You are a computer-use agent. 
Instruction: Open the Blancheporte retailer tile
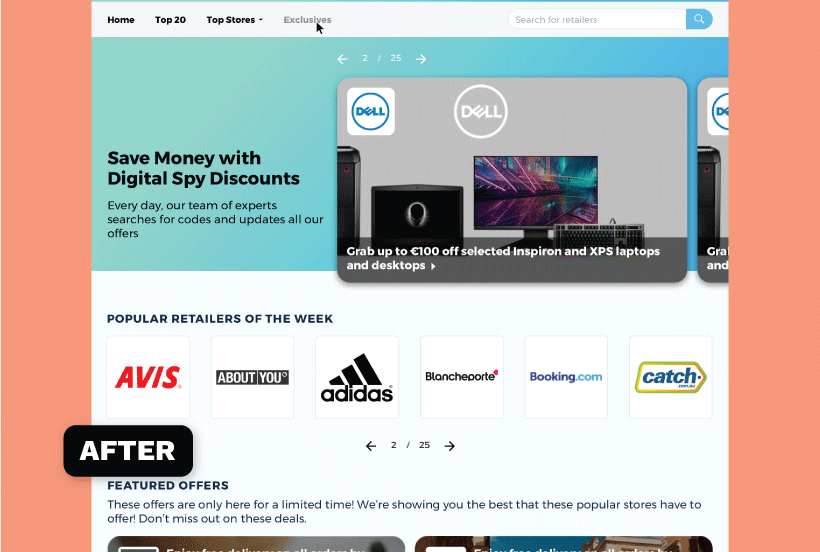click(462, 377)
